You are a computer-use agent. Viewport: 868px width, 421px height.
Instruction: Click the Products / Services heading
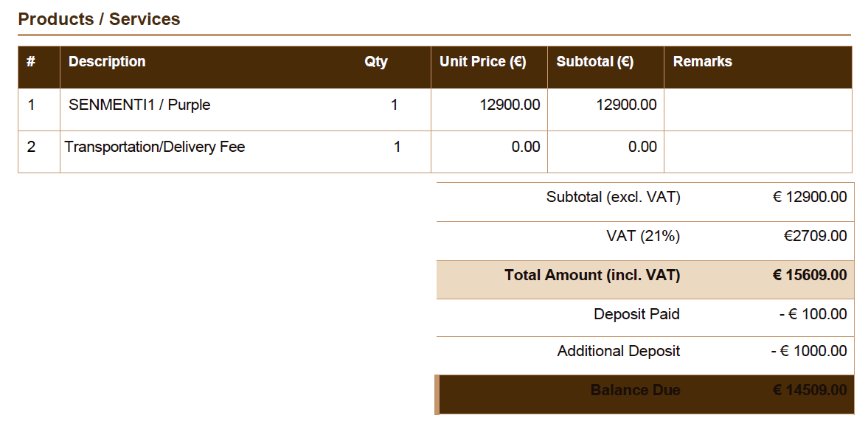click(x=99, y=19)
